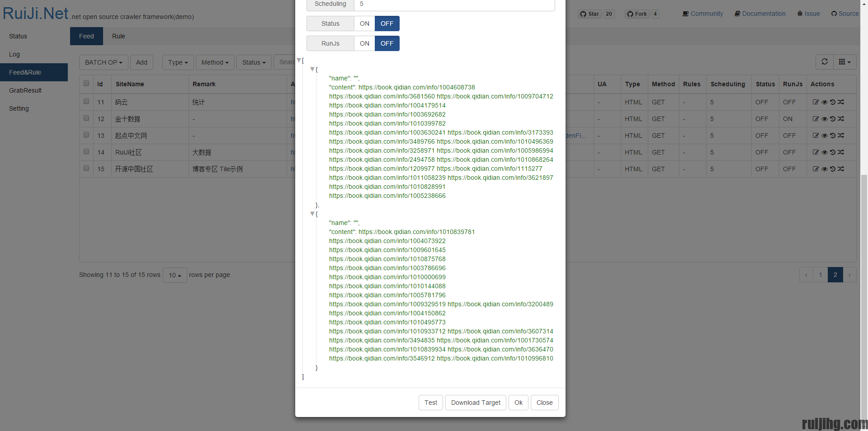868x431 pixels.
Task: Click the Ok button in dialog
Action: [x=518, y=403]
